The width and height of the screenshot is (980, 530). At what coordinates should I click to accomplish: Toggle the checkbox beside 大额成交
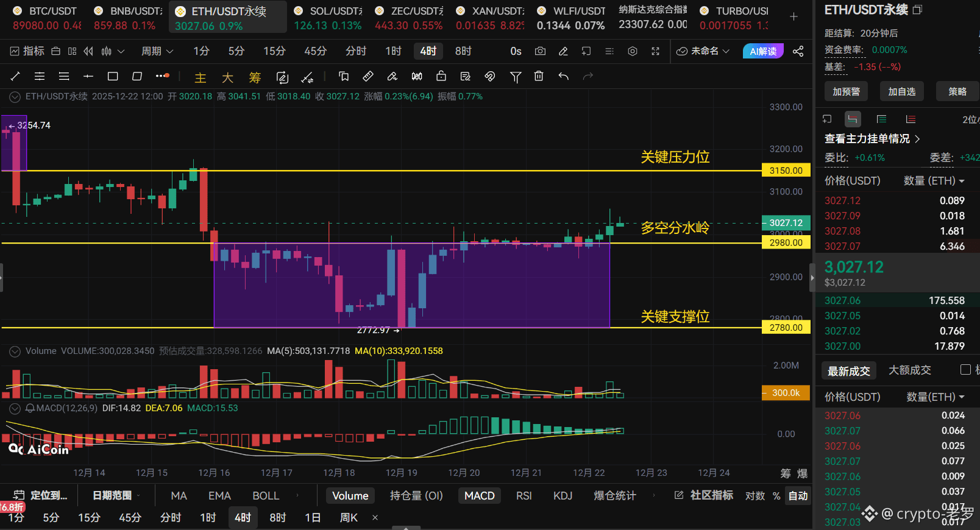965,369
